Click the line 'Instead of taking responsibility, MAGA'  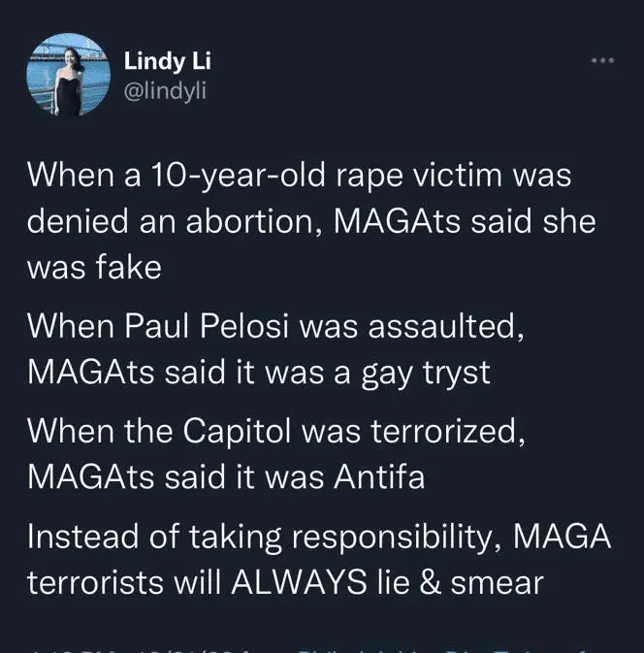coord(318,536)
